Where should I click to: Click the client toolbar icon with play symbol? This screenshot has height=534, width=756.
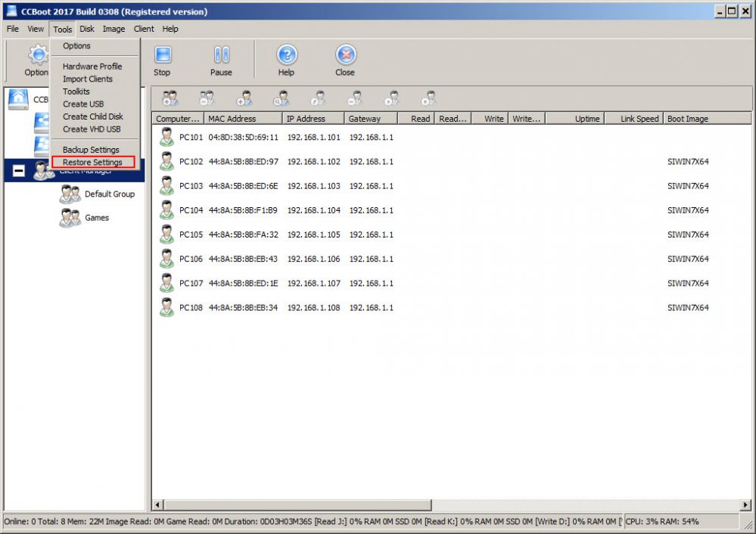[x=391, y=98]
